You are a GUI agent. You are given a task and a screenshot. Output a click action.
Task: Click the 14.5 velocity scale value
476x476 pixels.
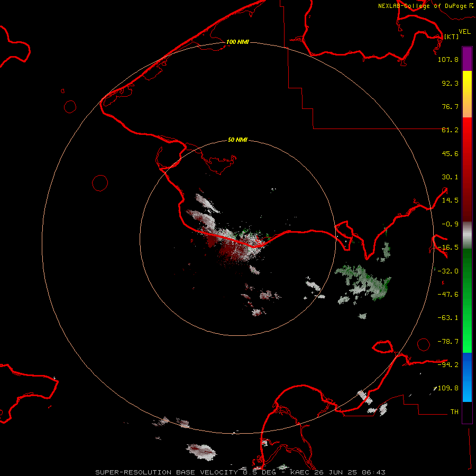coord(450,200)
